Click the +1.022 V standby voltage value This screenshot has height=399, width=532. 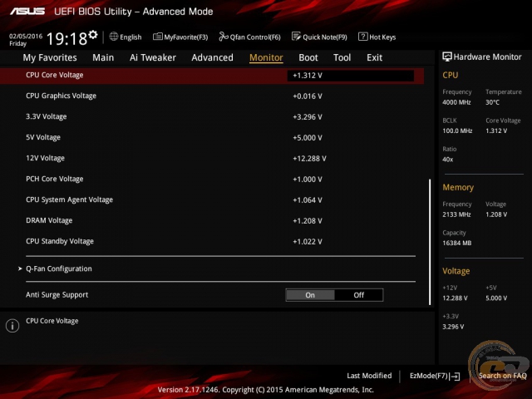pyautogui.click(x=308, y=242)
